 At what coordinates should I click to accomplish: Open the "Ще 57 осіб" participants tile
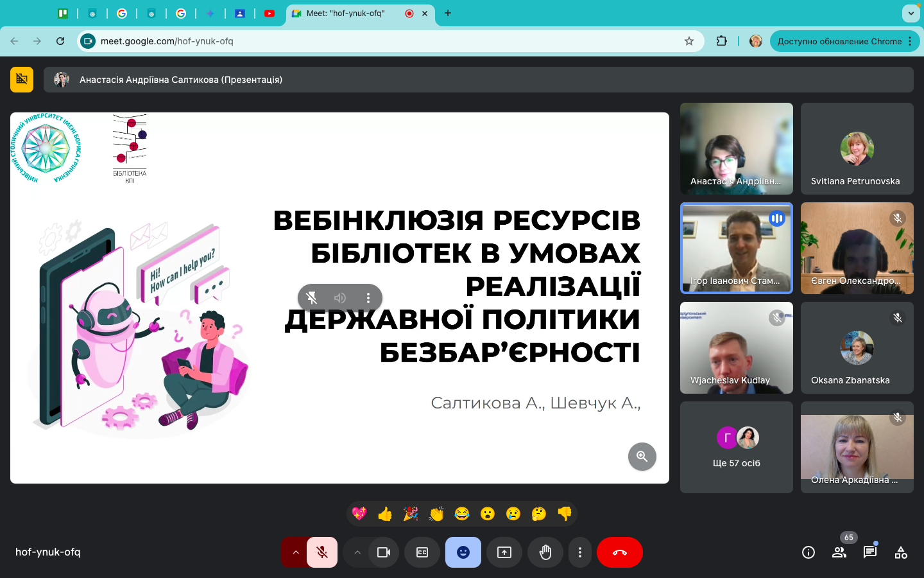[x=736, y=447]
